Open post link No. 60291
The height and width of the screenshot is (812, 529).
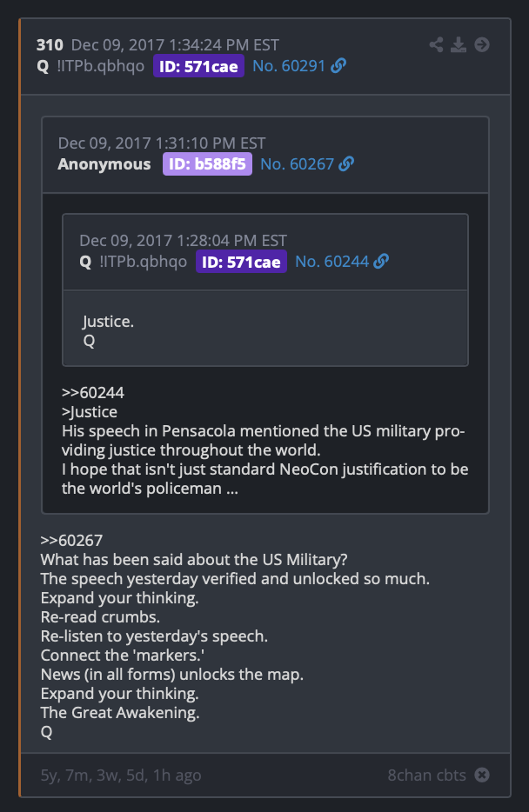point(289,66)
